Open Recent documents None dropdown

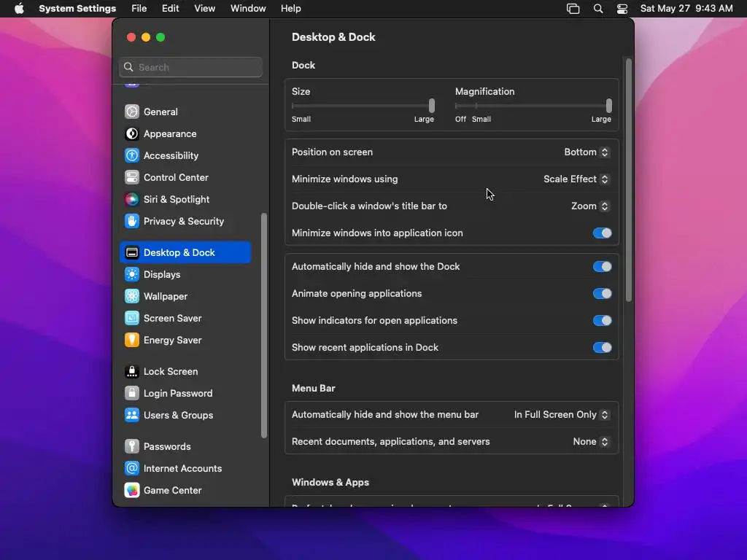591,442
